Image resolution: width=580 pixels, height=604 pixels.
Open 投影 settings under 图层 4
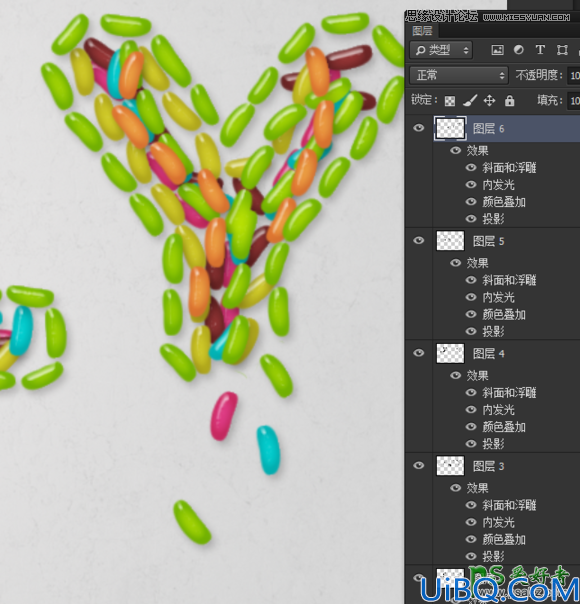pyautogui.click(x=493, y=444)
